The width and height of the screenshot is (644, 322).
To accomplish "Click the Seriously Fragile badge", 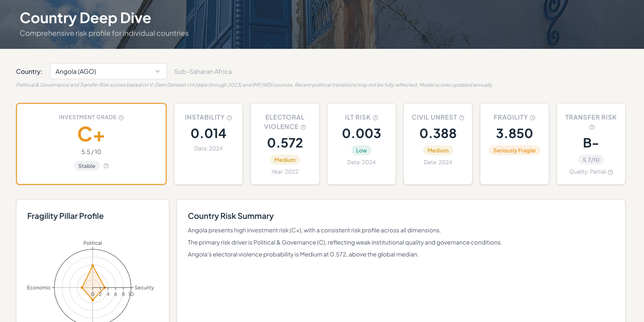I will pos(514,151).
